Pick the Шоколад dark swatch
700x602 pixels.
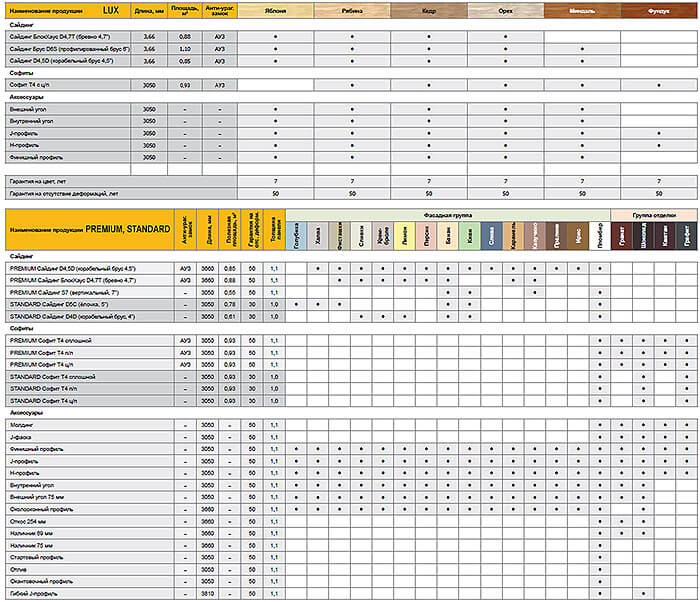643,235
